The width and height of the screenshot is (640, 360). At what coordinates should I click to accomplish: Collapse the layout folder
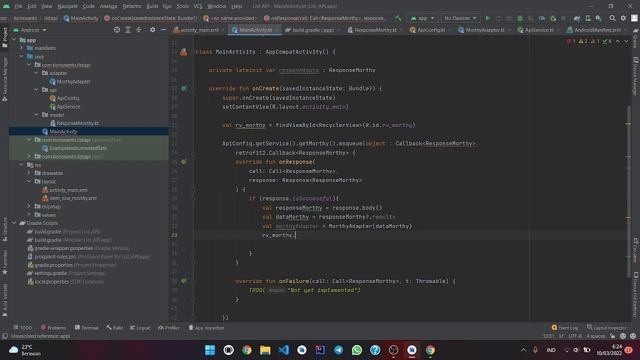tap(29, 181)
